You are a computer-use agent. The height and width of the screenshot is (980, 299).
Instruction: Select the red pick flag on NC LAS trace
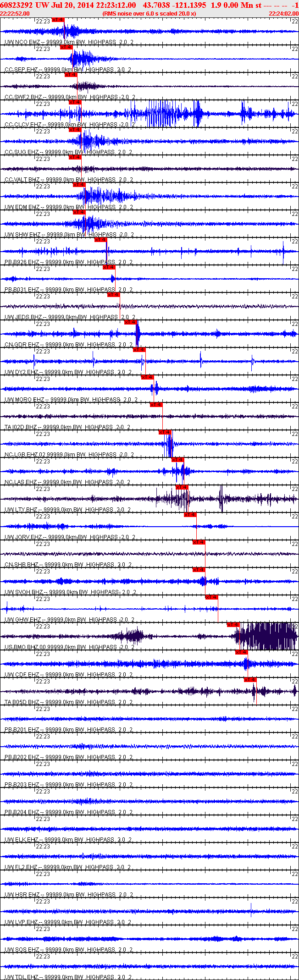[178, 460]
